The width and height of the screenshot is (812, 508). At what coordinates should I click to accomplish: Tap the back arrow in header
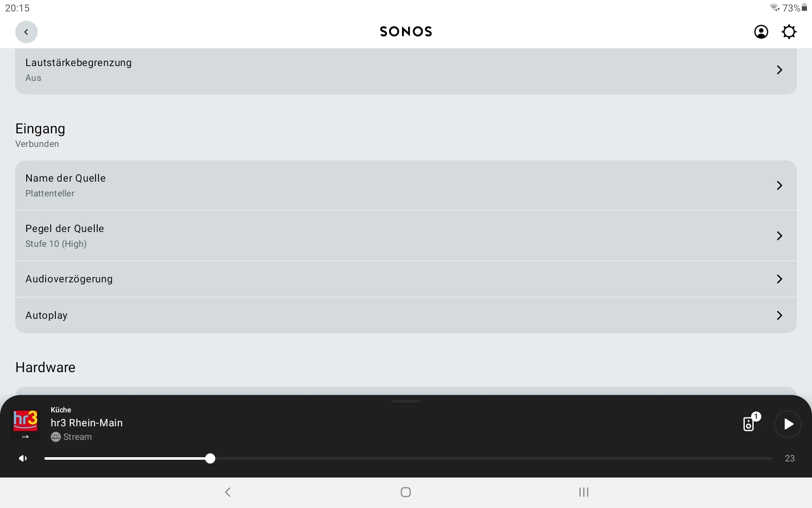(x=26, y=32)
